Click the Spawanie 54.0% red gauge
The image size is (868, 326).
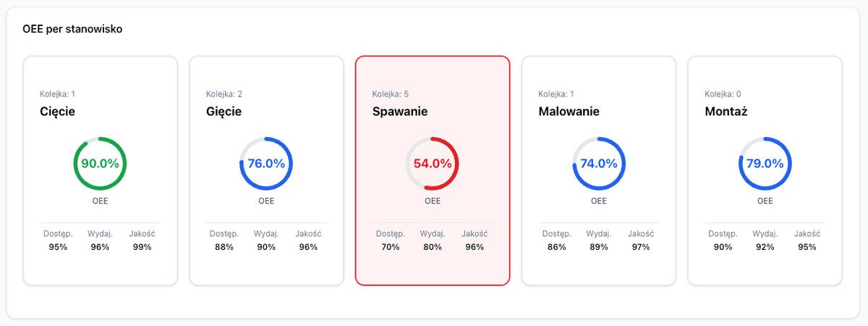(433, 164)
